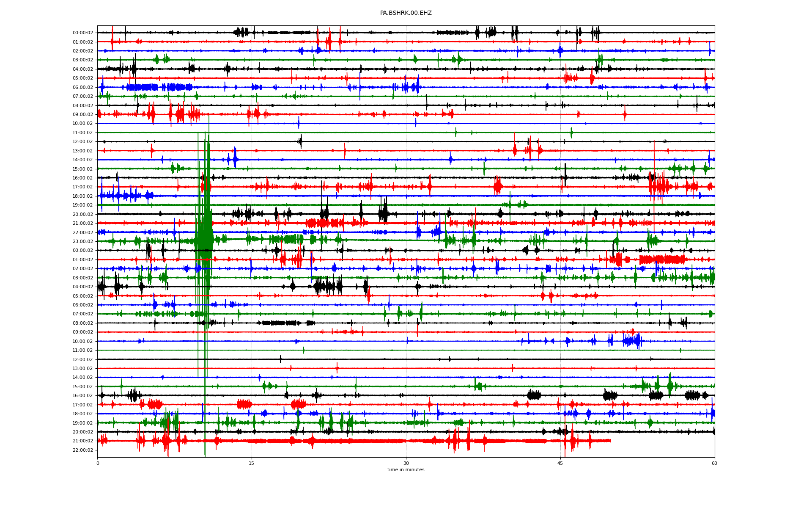This screenshot has height=508, width=812.
Task: Click the 15 minute tick label
Action: [x=252, y=463]
